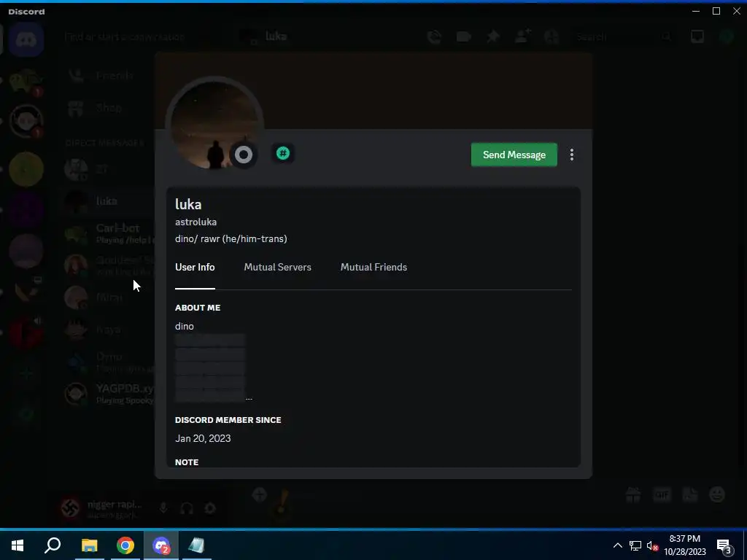The image size is (747, 560).
Task: Open the gift Nitro icon in chat
Action: (633, 495)
